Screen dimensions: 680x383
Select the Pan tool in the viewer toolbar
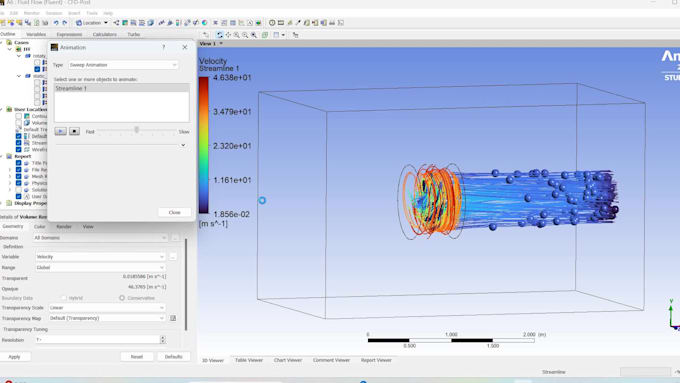click(228, 35)
